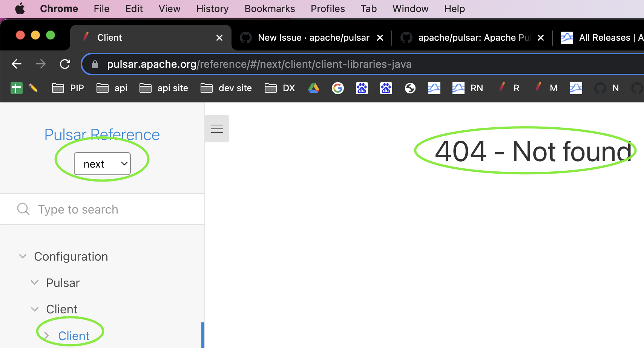The image size is (644, 348).
Task: Close the New Issue apache/pulsar tab
Action: point(380,38)
